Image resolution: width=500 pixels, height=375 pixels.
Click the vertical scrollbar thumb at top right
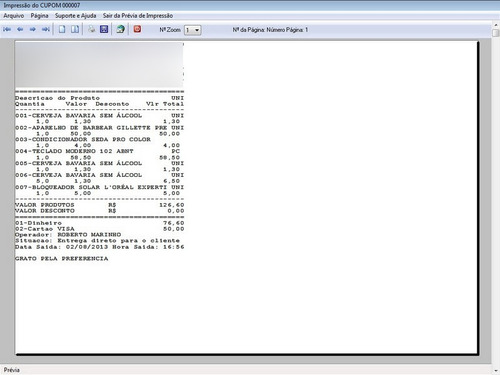point(496,33)
